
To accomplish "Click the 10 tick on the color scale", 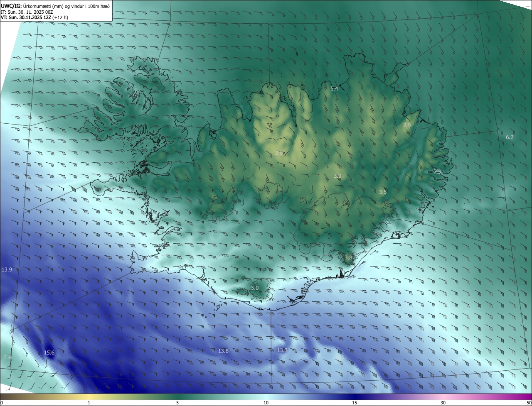I will (x=266, y=403).
